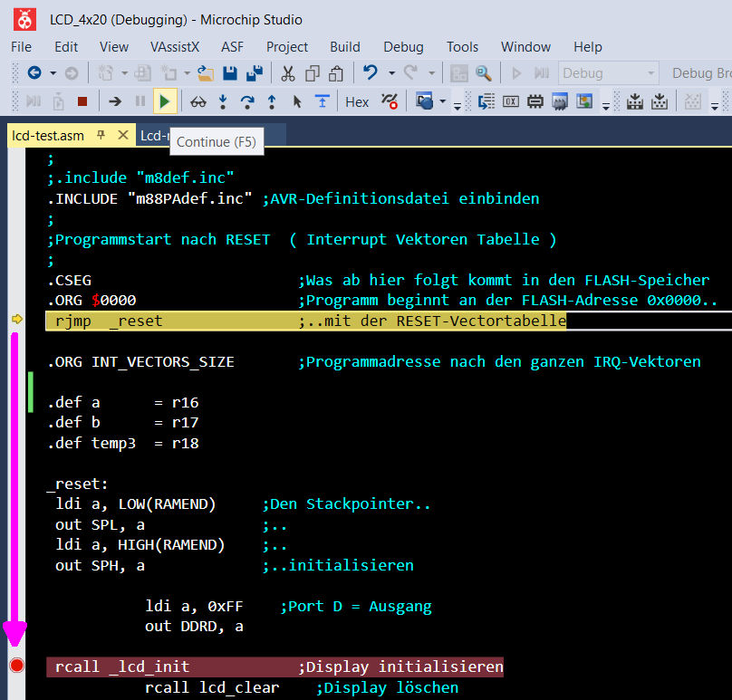Click the Step Over icon
This screenshot has width=732, height=700.
click(247, 101)
